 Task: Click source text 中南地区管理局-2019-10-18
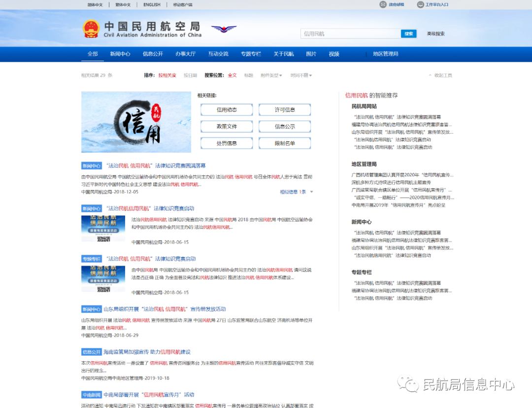click(125, 378)
